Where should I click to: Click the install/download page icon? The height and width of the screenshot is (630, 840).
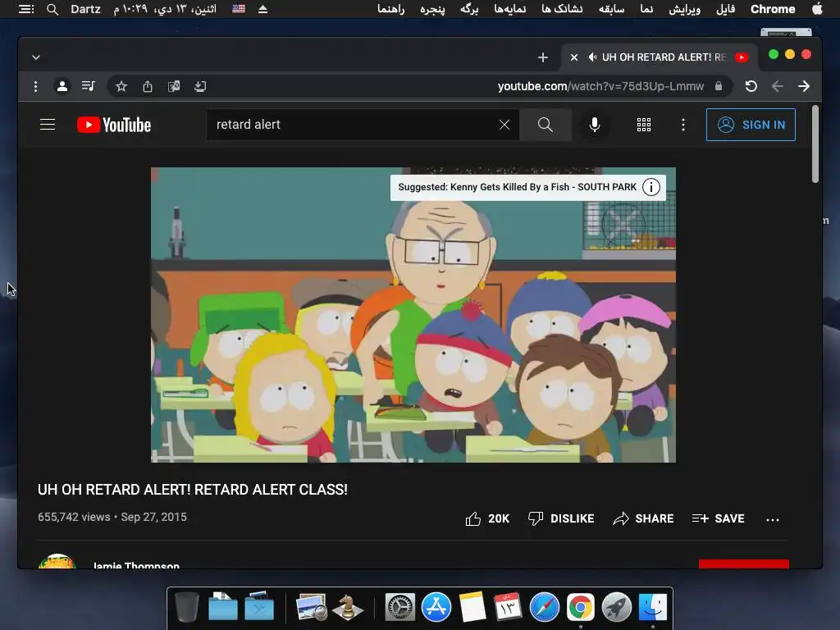200,86
